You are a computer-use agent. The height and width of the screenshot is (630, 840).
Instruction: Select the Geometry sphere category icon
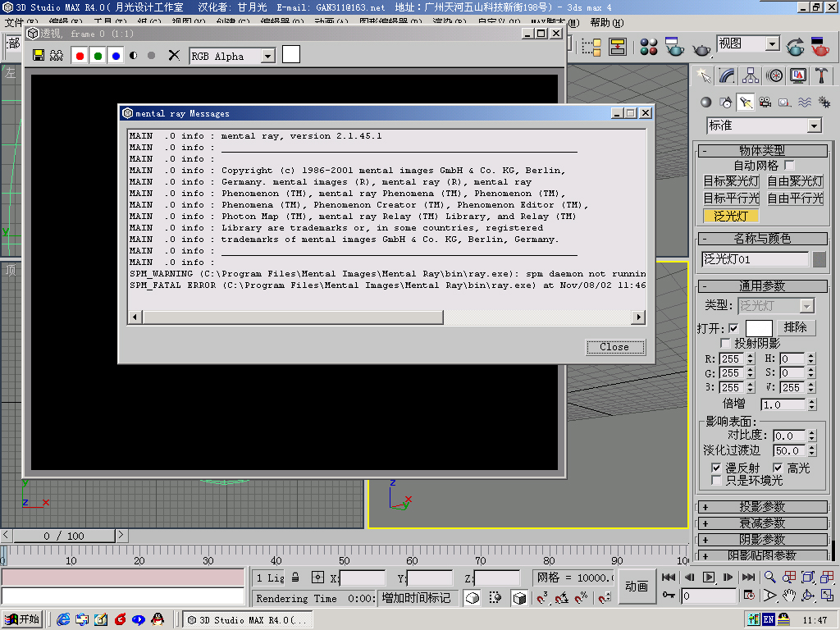(706, 102)
